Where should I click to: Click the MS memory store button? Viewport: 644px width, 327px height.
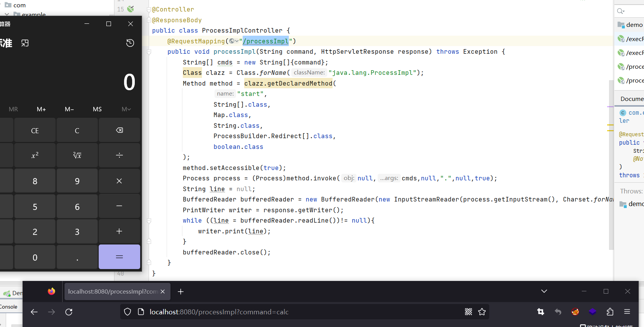coord(98,109)
